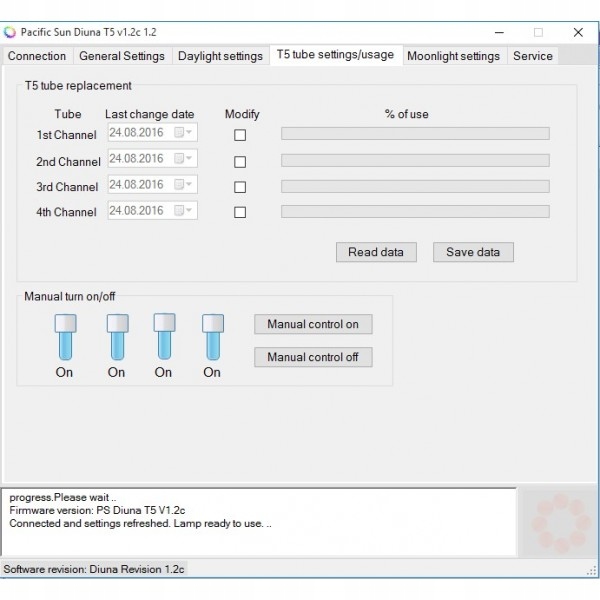Viewport: 600px width, 600px height.
Task: Enable Modify checkbox for 4th Channel
Action: 240,212
